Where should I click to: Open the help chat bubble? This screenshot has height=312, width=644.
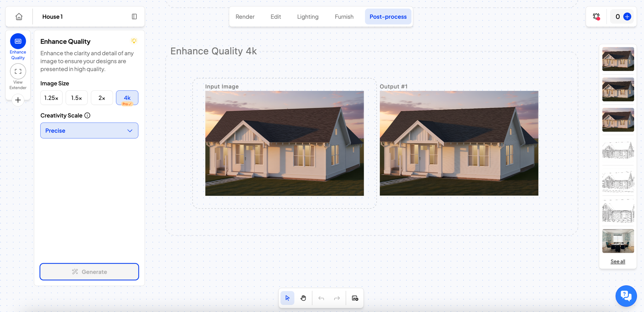[x=626, y=296]
